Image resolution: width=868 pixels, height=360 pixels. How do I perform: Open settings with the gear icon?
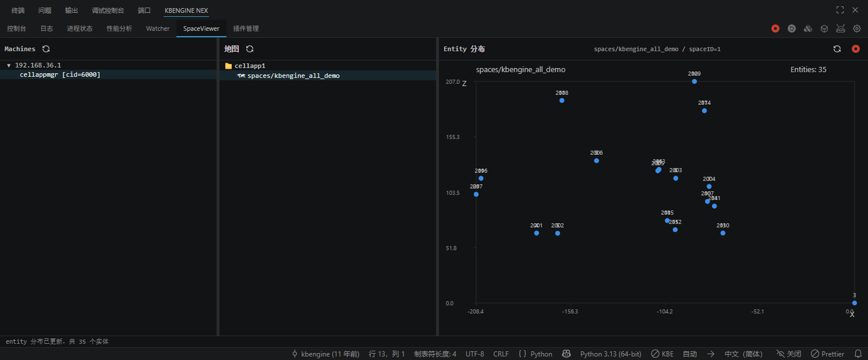(857, 28)
